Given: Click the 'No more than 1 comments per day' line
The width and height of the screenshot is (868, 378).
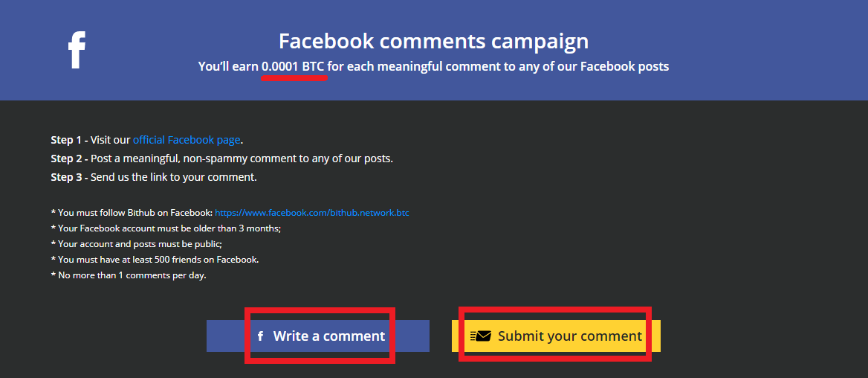Looking at the screenshot, I should [x=129, y=275].
